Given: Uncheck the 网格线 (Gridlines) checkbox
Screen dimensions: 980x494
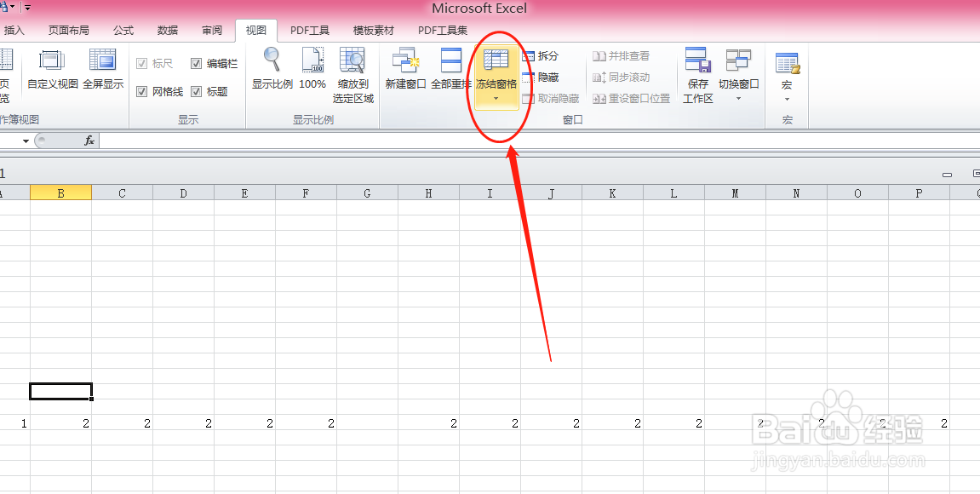Looking at the screenshot, I should (x=141, y=91).
